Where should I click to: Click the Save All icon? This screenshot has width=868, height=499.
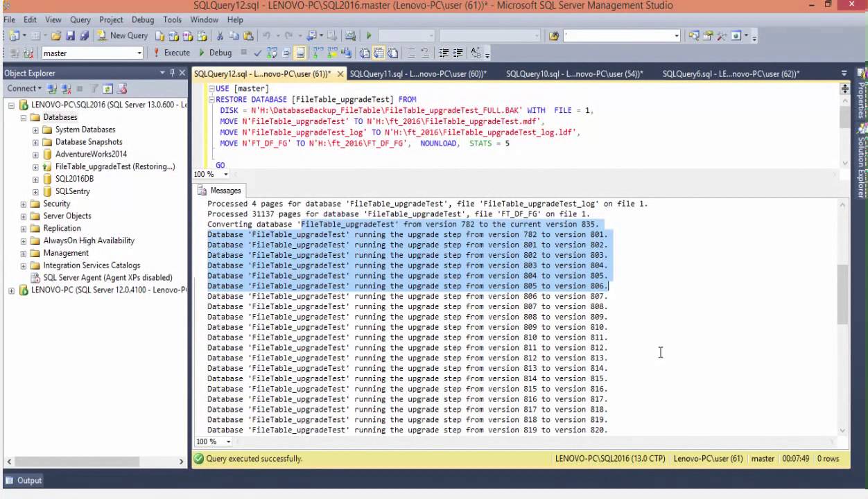click(84, 35)
